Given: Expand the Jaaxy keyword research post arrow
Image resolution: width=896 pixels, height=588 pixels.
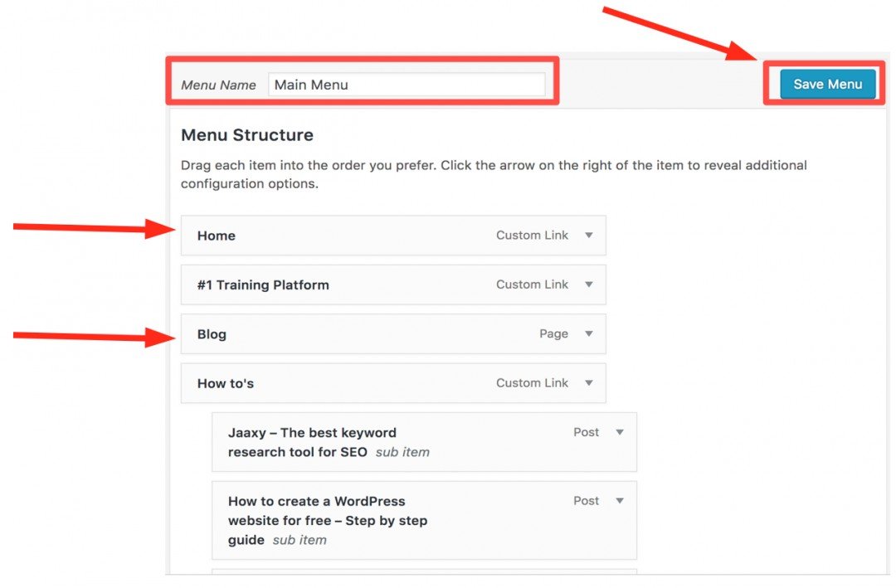Looking at the screenshot, I should pyautogui.click(x=620, y=432).
